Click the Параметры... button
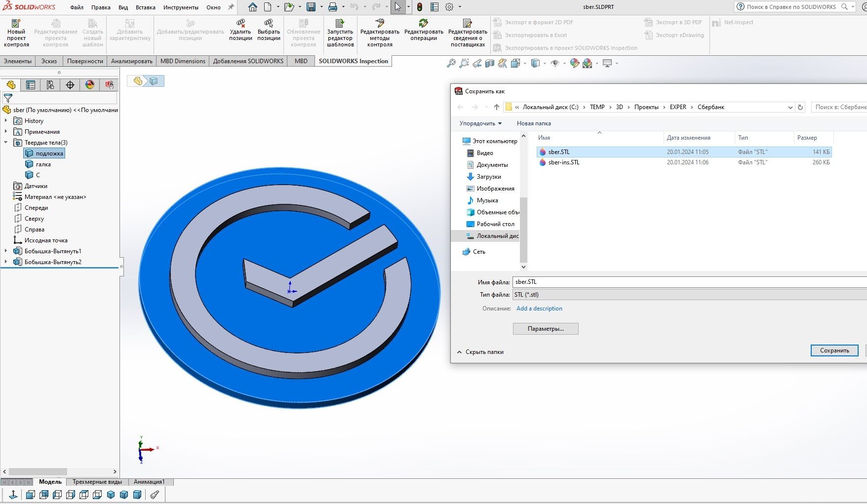The width and height of the screenshot is (867, 504). (546, 329)
